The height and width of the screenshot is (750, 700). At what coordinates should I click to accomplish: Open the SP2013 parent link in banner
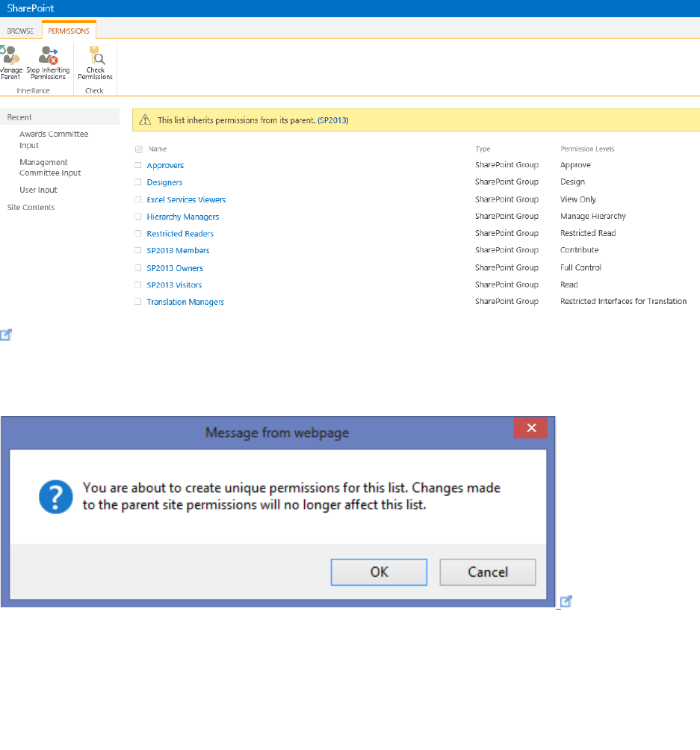333,120
